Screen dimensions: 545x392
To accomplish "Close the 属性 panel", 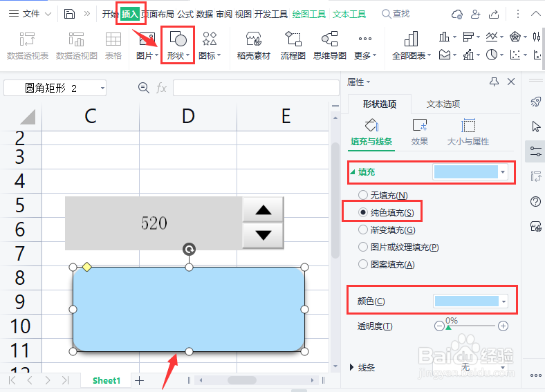I will click(x=511, y=82).
